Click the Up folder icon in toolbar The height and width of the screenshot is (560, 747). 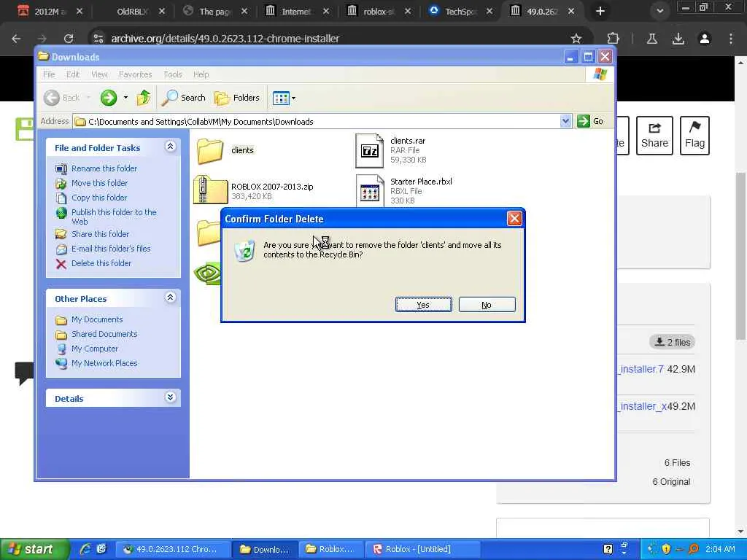click(x=144, y=98)
